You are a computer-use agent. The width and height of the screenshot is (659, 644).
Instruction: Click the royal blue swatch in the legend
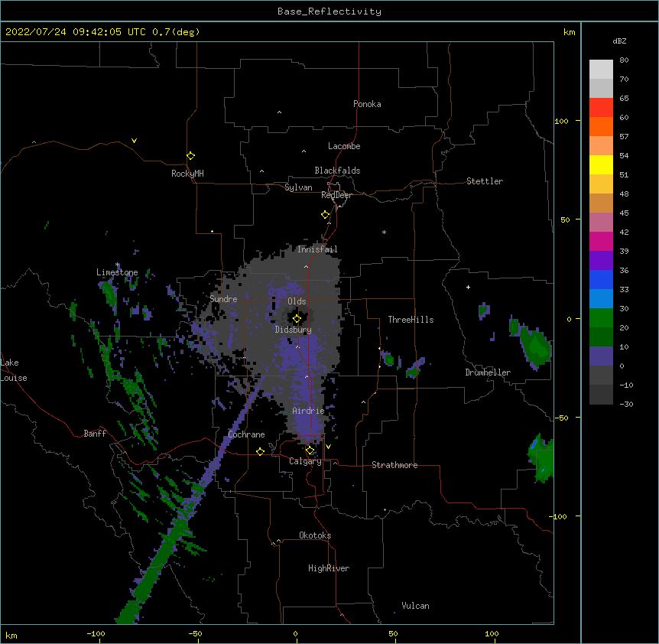tap(601, 279)
